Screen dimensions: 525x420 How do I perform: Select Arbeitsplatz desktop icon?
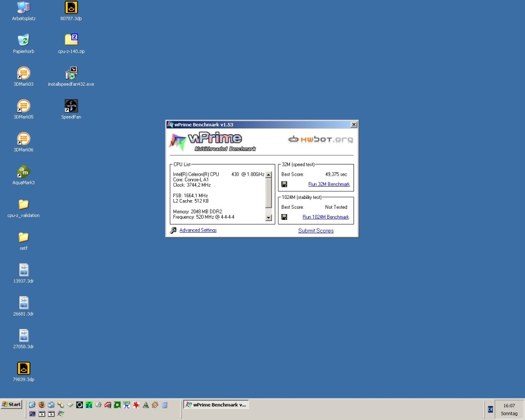click(x=23, y=12)
